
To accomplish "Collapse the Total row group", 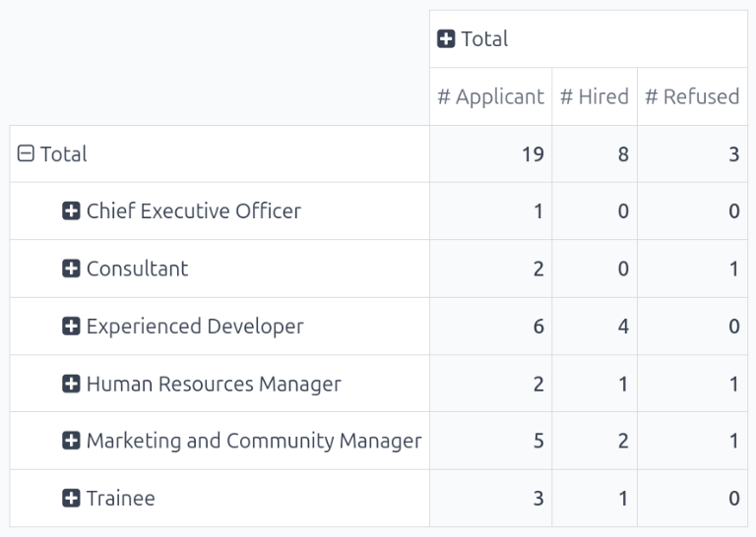I will (x=27, y=154).
